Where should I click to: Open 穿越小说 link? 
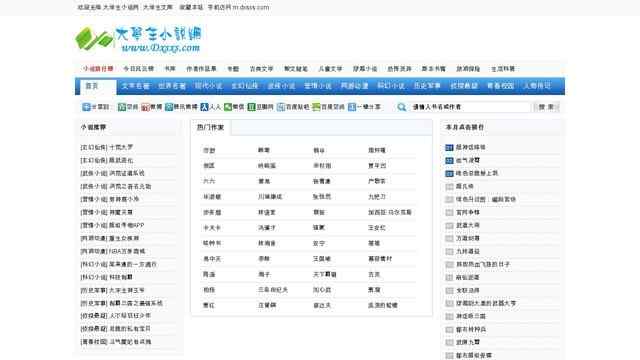click(x=365, y=69)
